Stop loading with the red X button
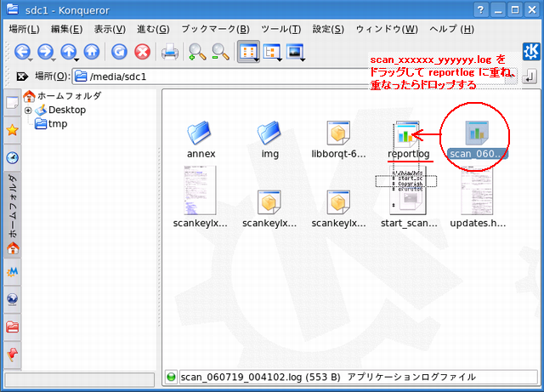544x392 pixels. (x=142, y=52)
